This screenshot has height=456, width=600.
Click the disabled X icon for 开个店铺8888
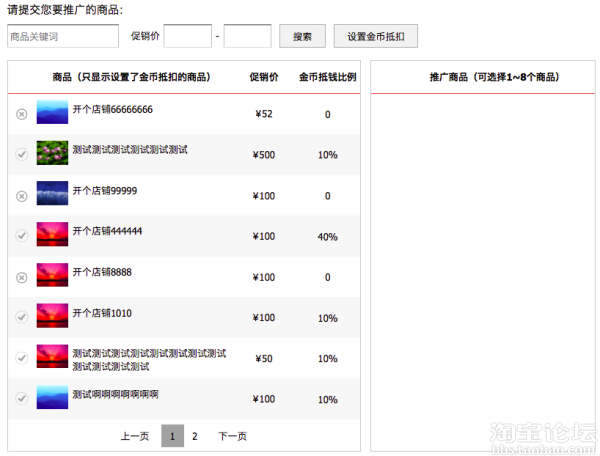[22, 277]
